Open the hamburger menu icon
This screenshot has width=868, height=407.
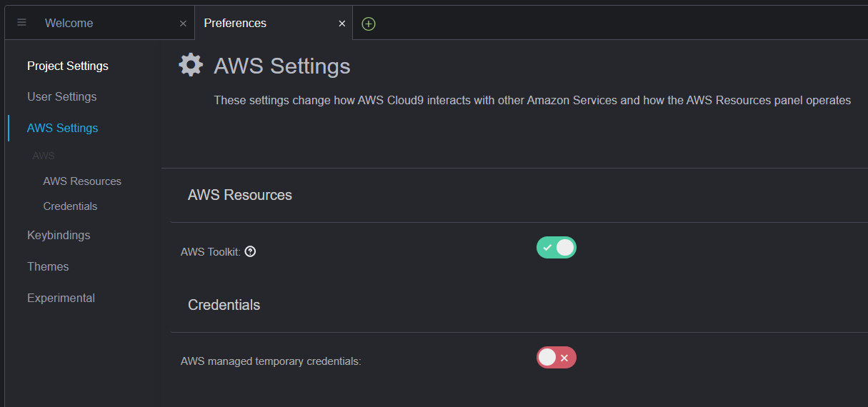tap(21, 23)
